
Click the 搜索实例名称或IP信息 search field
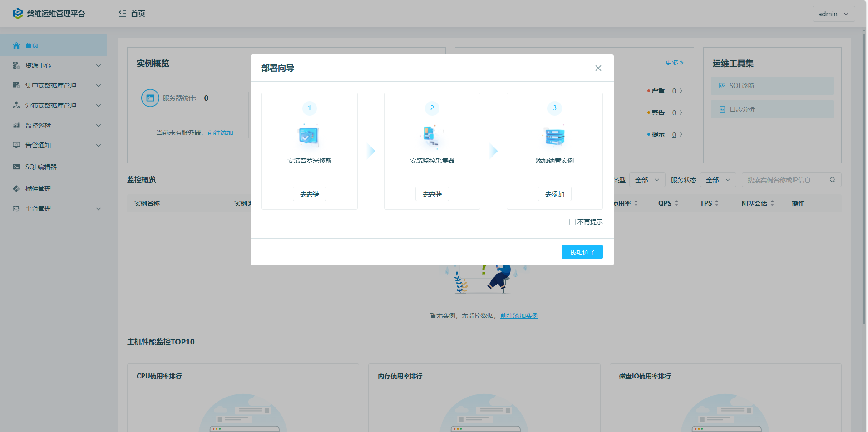(x=791, y=180)
